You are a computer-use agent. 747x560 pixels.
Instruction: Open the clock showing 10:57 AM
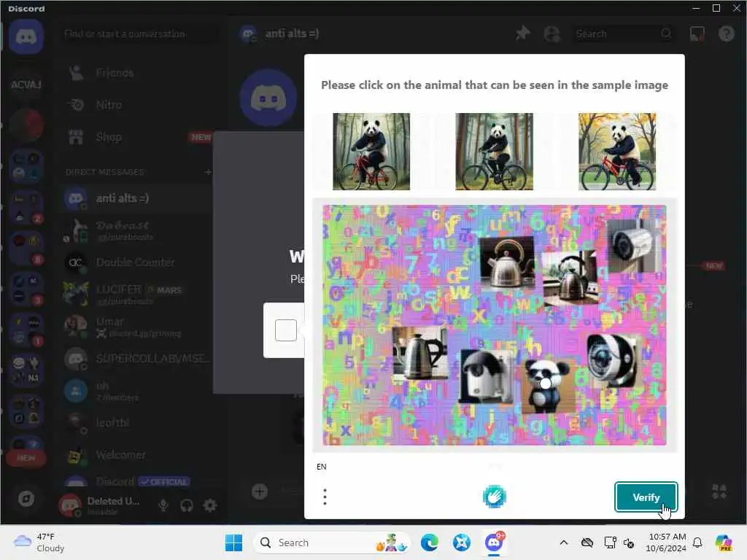click(667, 542)
